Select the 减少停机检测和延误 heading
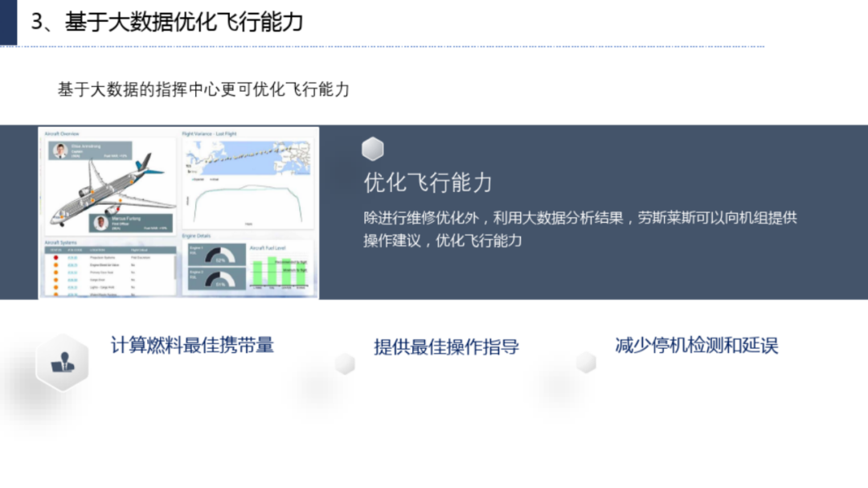Image resolution: width=868 pixels, height=488 pixels. tap(696, 345)
